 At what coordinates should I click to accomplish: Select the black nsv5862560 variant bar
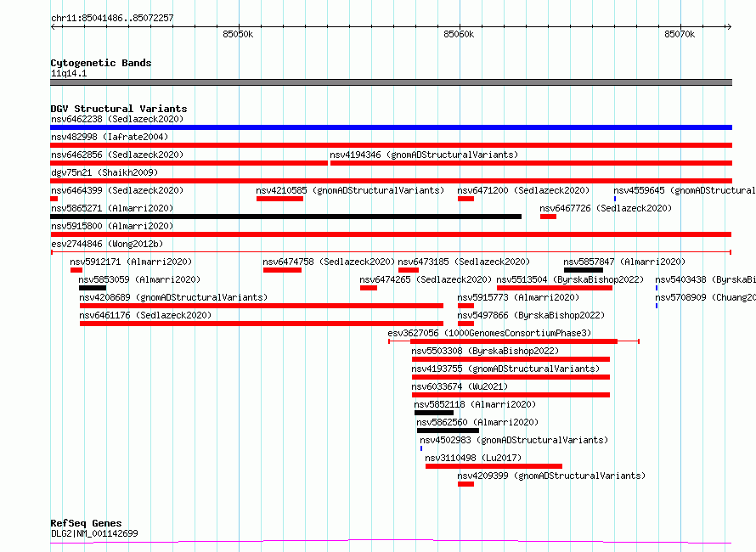448,431
